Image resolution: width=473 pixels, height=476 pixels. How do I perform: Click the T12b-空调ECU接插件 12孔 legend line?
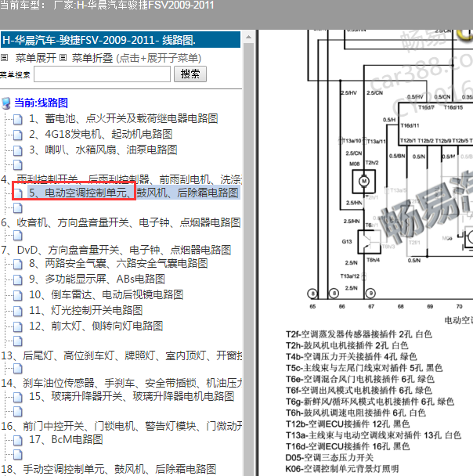348,424
